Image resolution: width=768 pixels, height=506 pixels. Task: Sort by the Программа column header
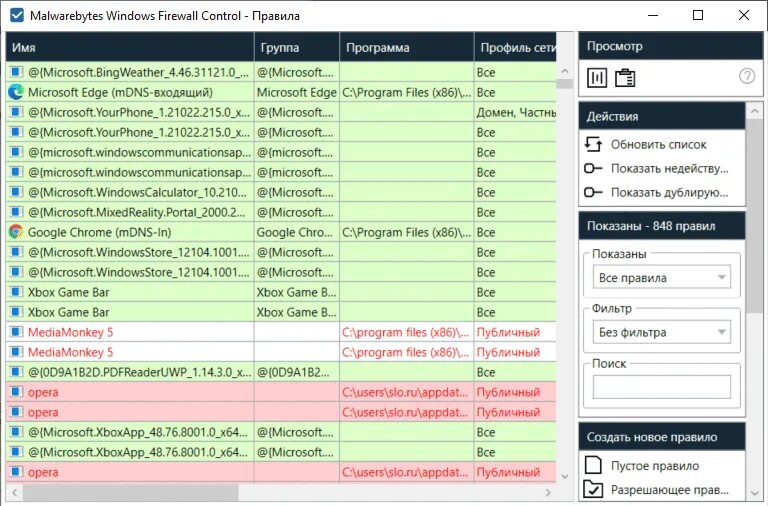coord(407,48)
